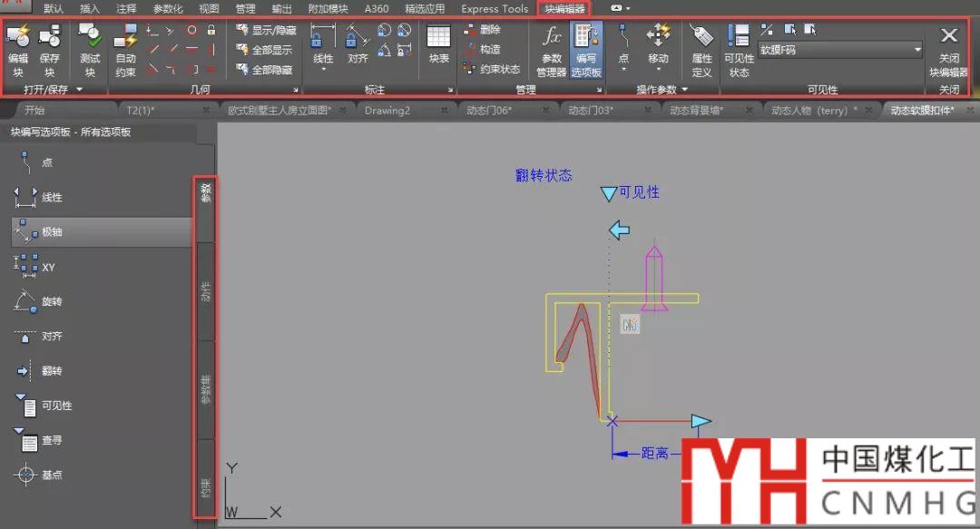This screenshot has width=980, height=529.
Task: Switch to the 动态门03 drawing tab
Action: pos(591,111)
